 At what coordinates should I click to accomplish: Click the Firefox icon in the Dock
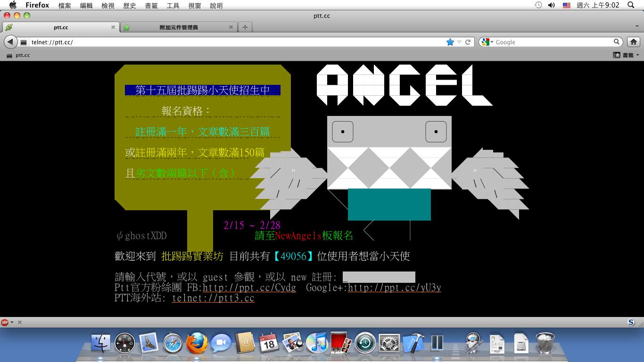coord(197,343)
